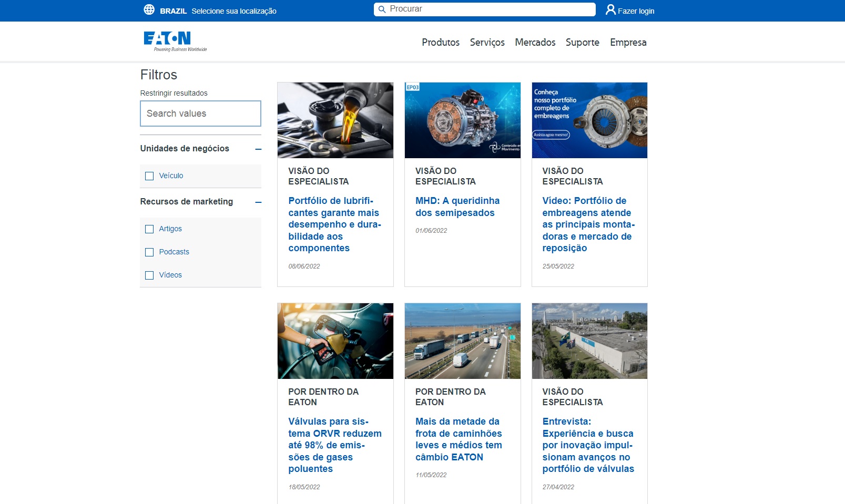The image size is (845, 504).
Task: Click Selecione sua localização link
Action: 234,11
